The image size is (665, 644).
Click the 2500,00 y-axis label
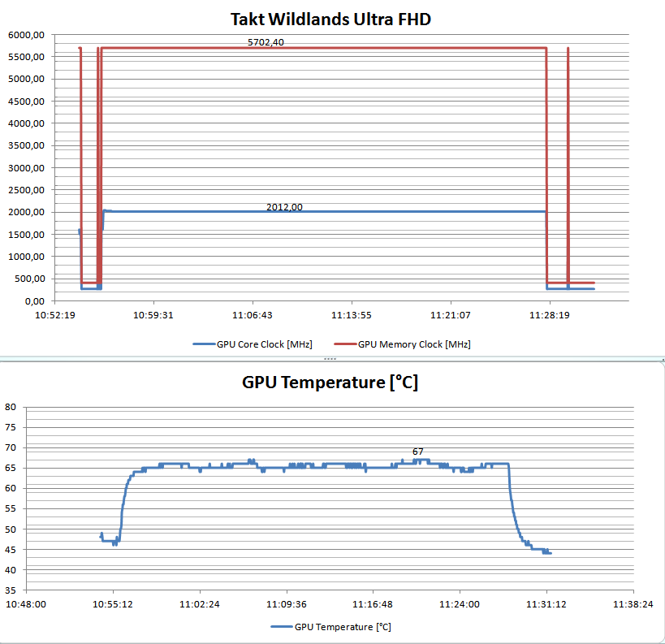26,190
